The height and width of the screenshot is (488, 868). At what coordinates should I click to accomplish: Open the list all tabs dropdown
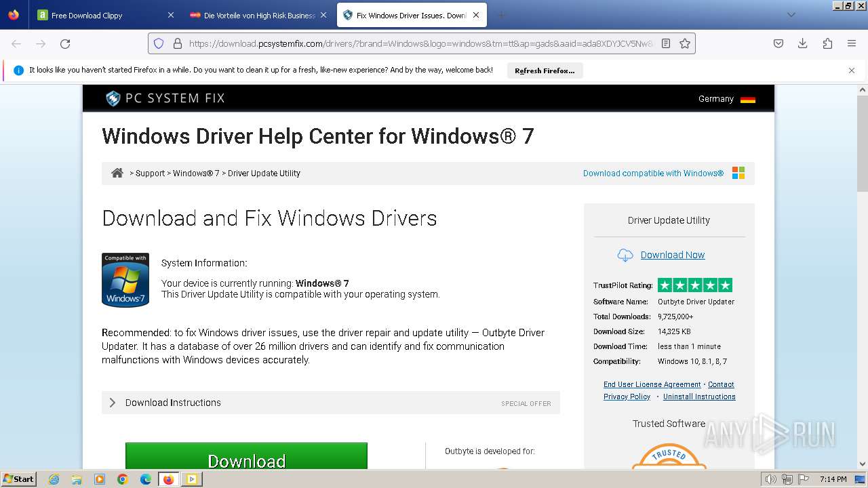click(x=791, y=15)
